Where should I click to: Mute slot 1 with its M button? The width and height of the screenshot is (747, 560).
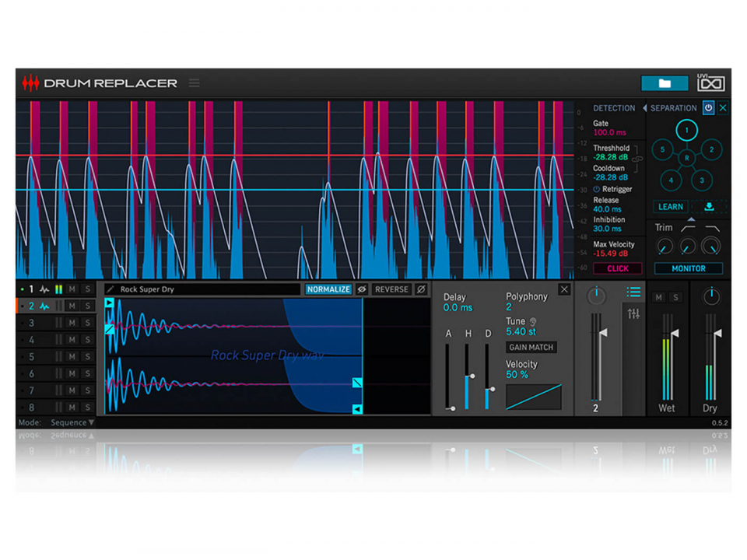click(72, 289)
